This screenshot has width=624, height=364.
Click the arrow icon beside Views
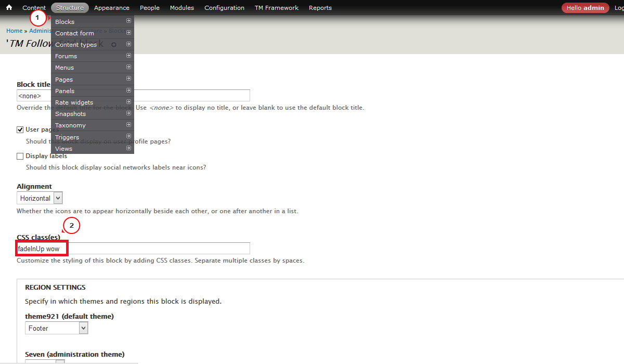(x=128, y=148)
